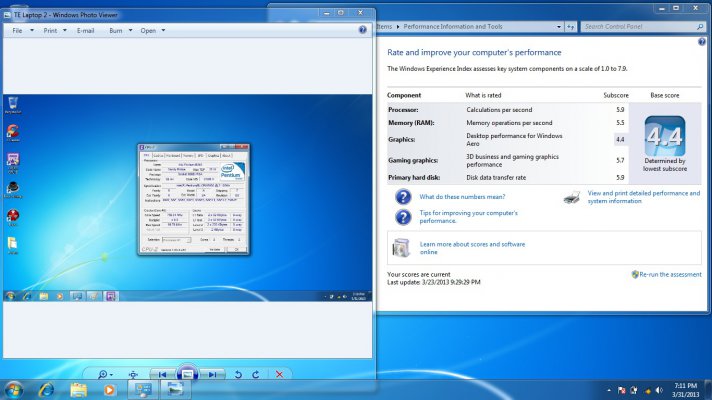This screenshot has width=712, height=400.
Task: Open the Windows Start menu
Action: click(14, 390)
